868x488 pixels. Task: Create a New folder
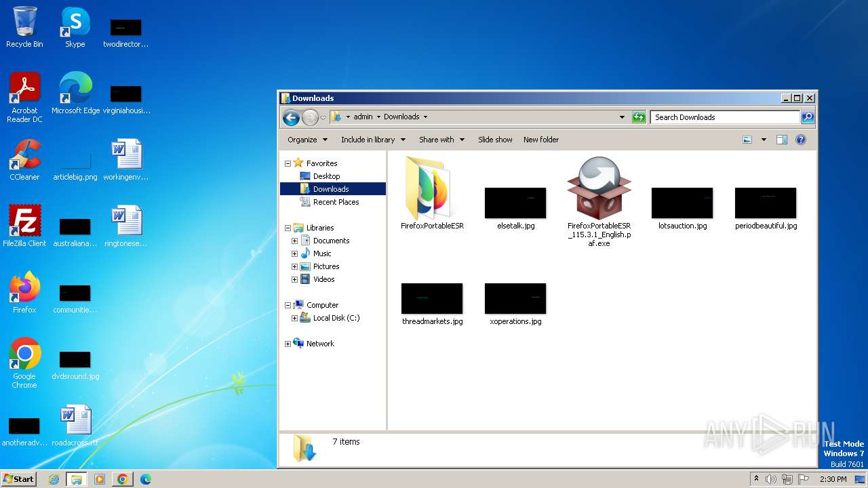541,140
